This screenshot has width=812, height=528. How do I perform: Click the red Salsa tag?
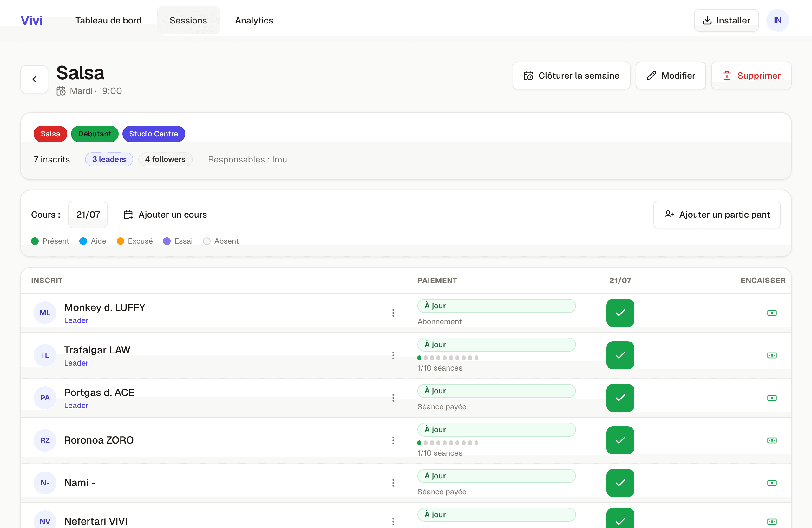(x=50, y=134)
